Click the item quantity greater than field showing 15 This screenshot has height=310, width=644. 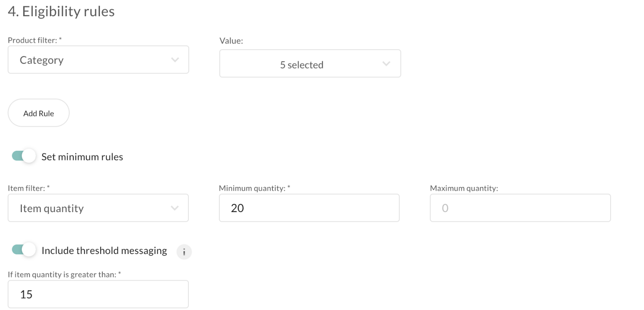pyautogui.click(x=98, y=294)
